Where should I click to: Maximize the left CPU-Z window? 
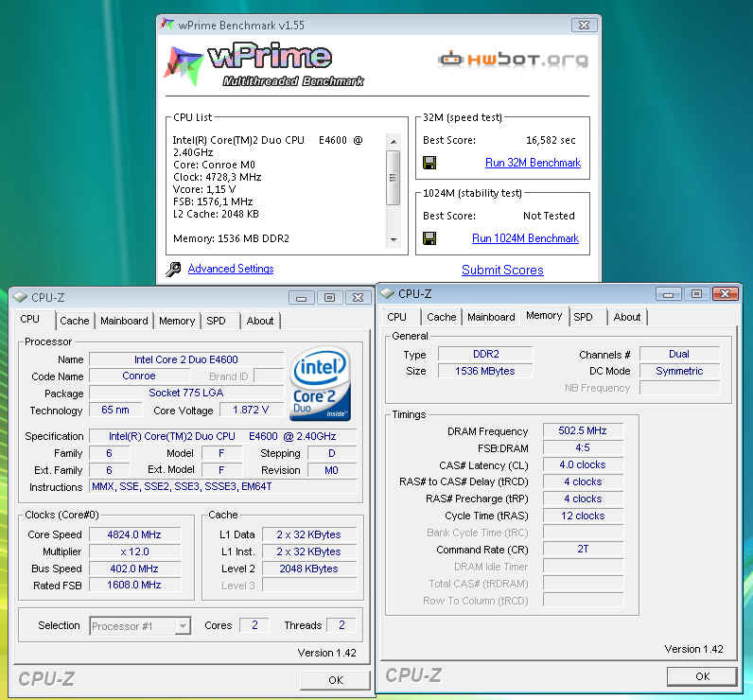click(x=329, y=298)
